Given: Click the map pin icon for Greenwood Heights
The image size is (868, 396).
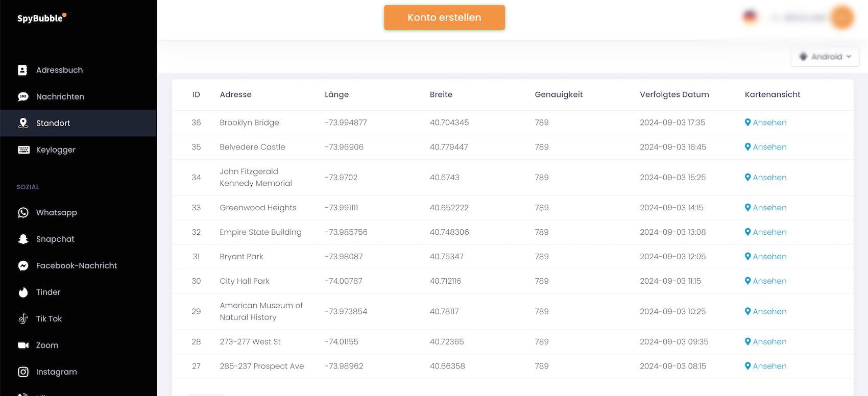Looking at the screenshot, I should pos(748,208).
